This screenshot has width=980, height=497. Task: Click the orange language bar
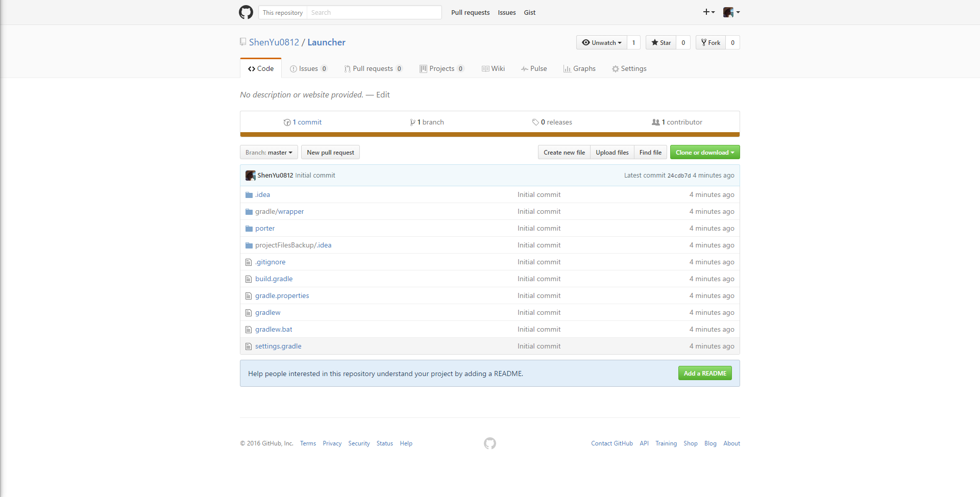pos(490,135)
